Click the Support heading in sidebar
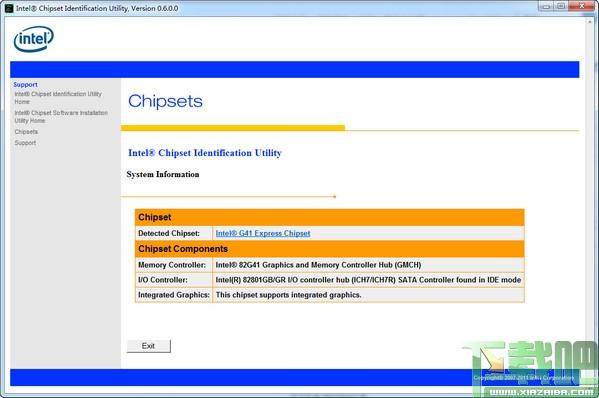Image resolution: width=599 pixels, height=398 pixels. (26, 84)
